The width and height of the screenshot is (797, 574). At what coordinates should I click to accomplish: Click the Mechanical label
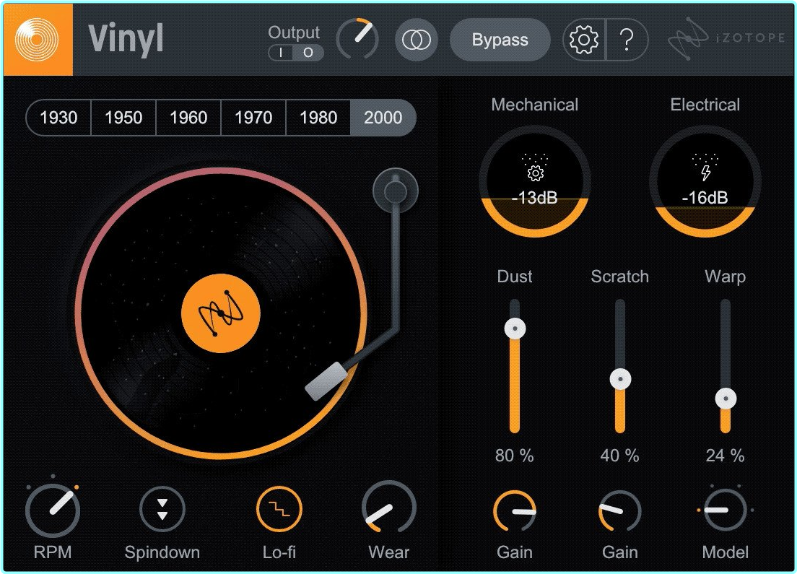[x=535, y=105]
